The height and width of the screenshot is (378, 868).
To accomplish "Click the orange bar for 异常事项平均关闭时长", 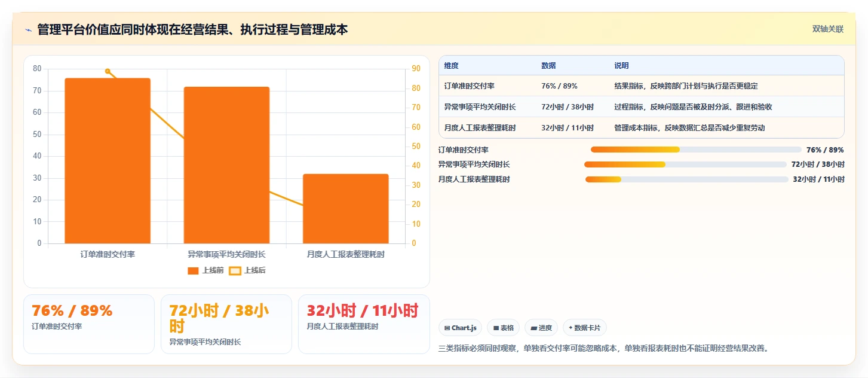I will [x=226, y=165].
